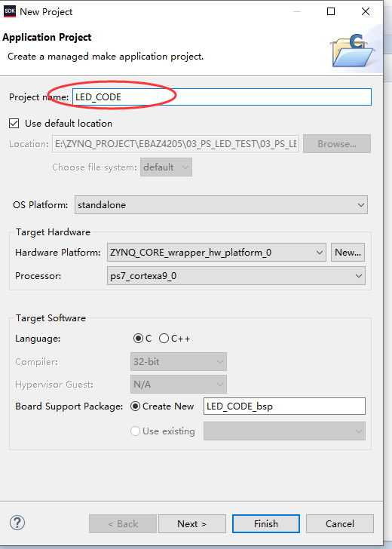This screenshot has width=392, height=549.
Task: Click the C project folder wizard icon
Action: pyautogui.click(x=352, y=51)
